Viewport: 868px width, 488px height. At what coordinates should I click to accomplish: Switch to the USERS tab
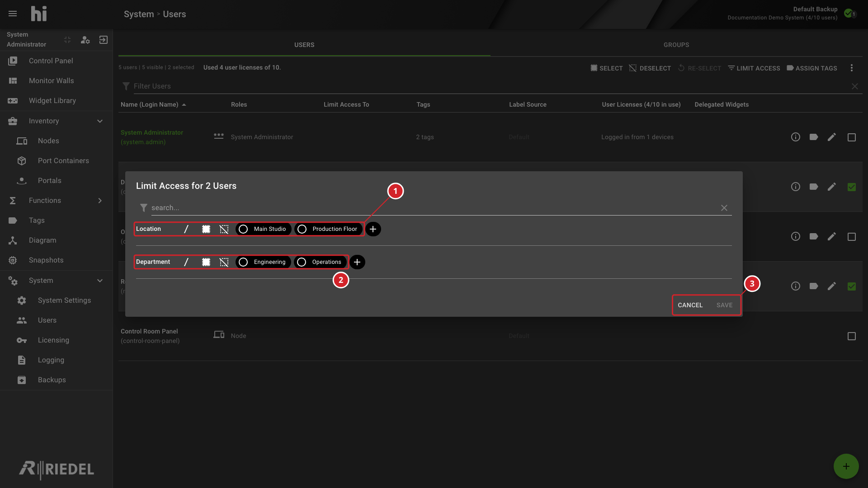coord(304,45)
